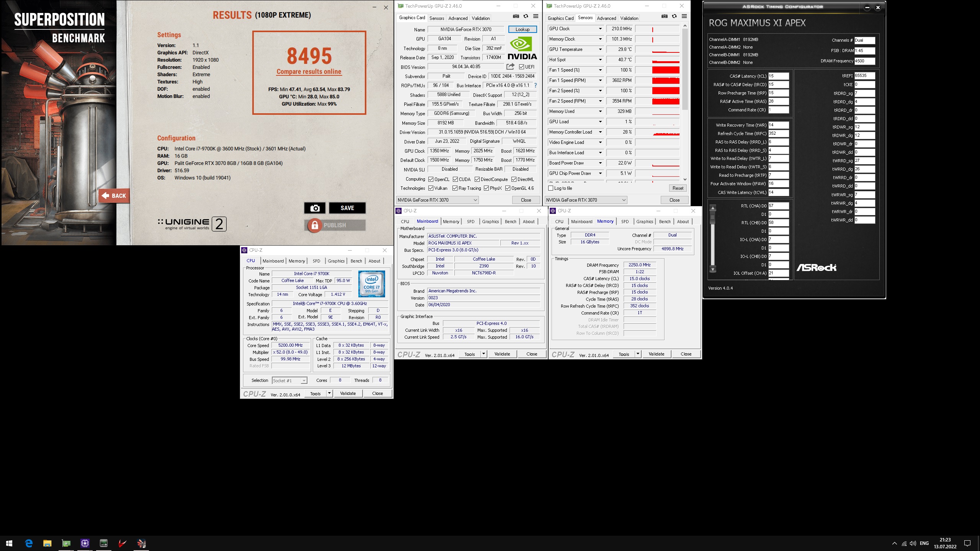Screen dimensions: 980x551
Task: Click the camera screenshot button in Superposition
Action: point(315,208)
